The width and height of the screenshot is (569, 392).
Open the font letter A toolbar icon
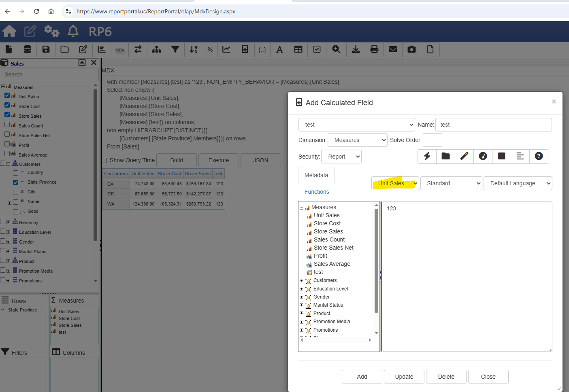[279, 49]
